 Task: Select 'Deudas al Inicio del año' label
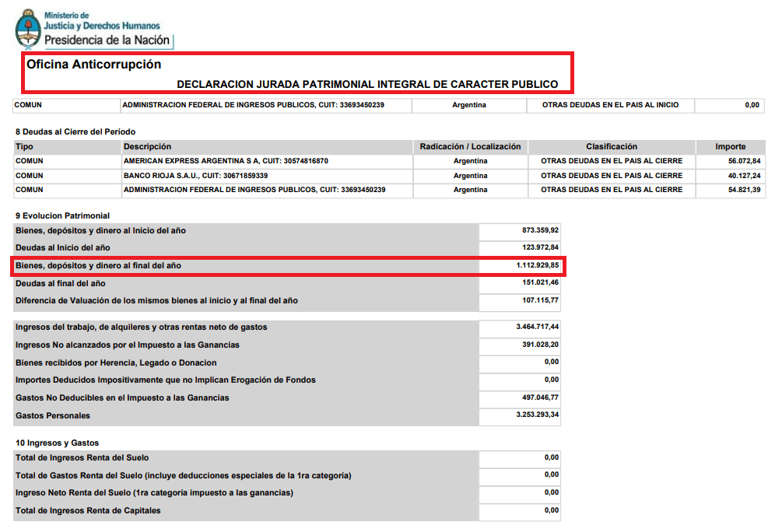(x=63, y=248)
